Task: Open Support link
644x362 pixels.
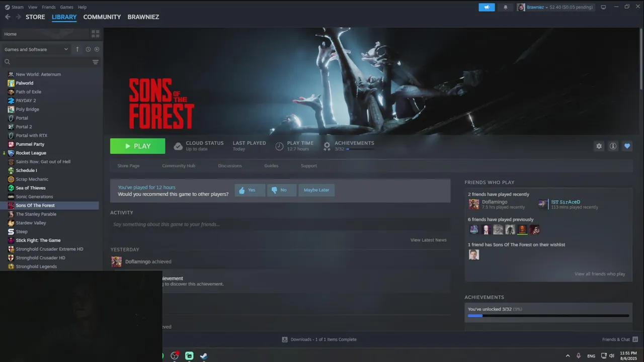Action: pos(309,165)
